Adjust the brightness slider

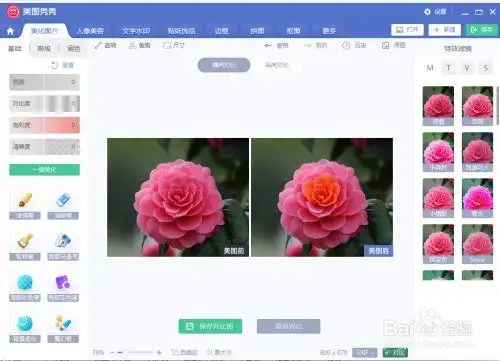(44, 82)
